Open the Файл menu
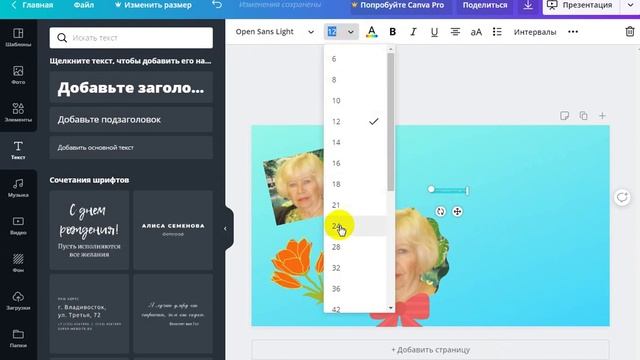 (x=84, y=5)
